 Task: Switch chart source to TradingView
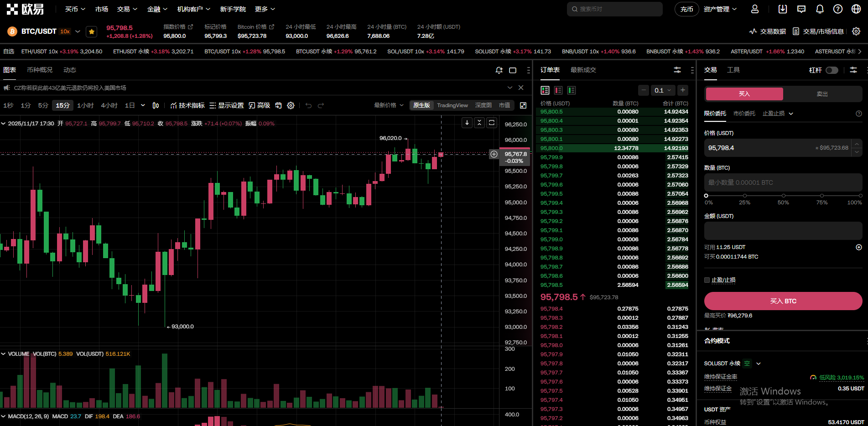pyautogui.click(x=452, y=105)
